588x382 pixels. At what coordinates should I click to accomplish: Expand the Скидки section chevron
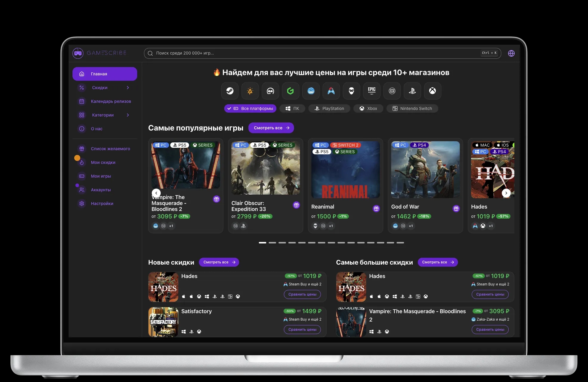pos(128,88)
